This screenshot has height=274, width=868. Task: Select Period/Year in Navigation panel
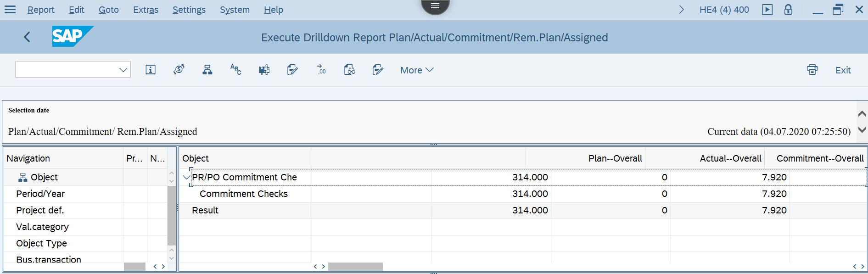(x=40, y=194)
